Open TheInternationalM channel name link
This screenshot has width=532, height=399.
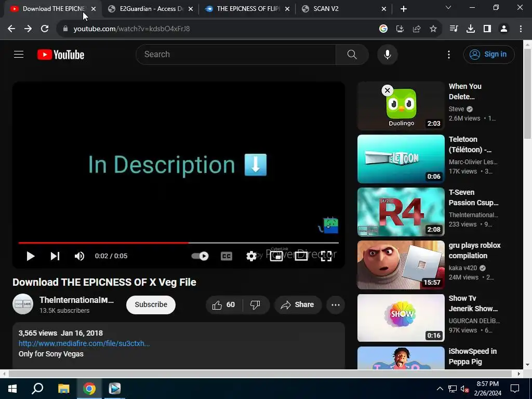77,300
